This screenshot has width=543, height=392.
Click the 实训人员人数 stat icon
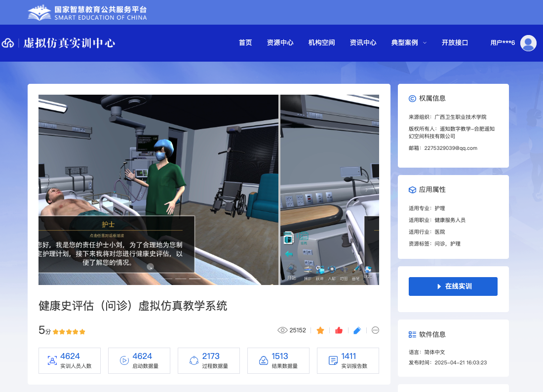(52, 360)
